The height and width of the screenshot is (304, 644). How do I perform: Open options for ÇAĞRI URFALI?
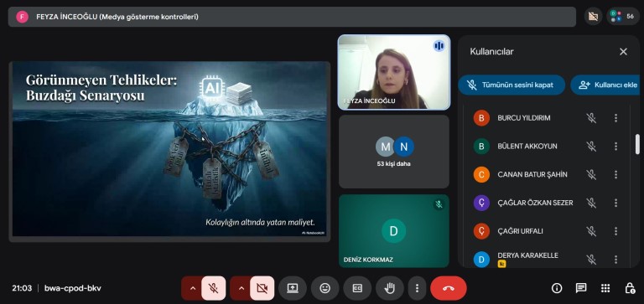point(615,231)
